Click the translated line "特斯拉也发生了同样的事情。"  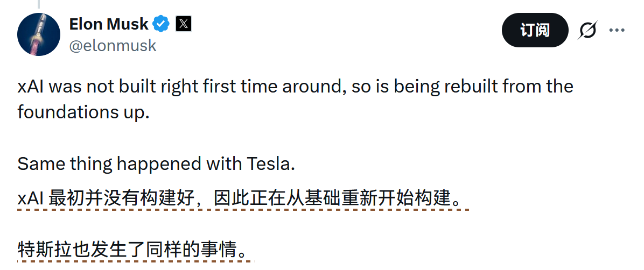(134, 249)
